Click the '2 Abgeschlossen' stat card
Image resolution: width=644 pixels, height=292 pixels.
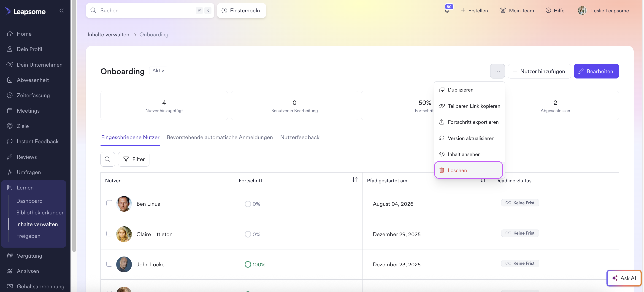tap(555, 105)
